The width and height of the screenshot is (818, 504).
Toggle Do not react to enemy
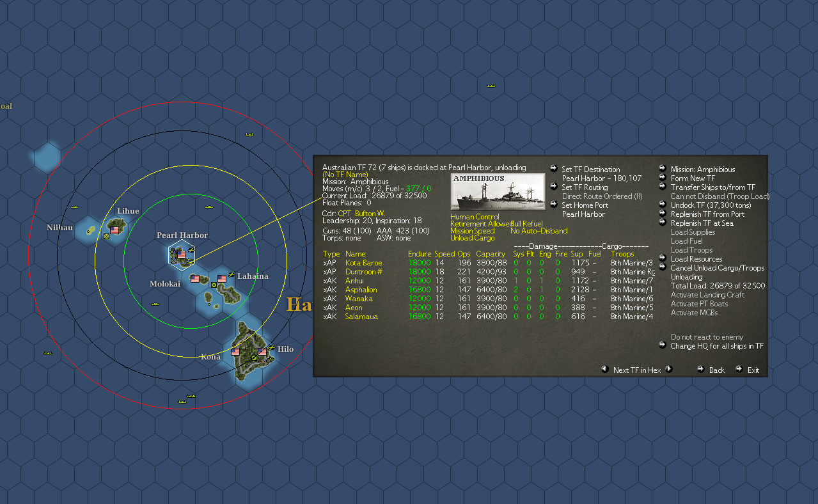pyautogui.click(x=707, y=337)
